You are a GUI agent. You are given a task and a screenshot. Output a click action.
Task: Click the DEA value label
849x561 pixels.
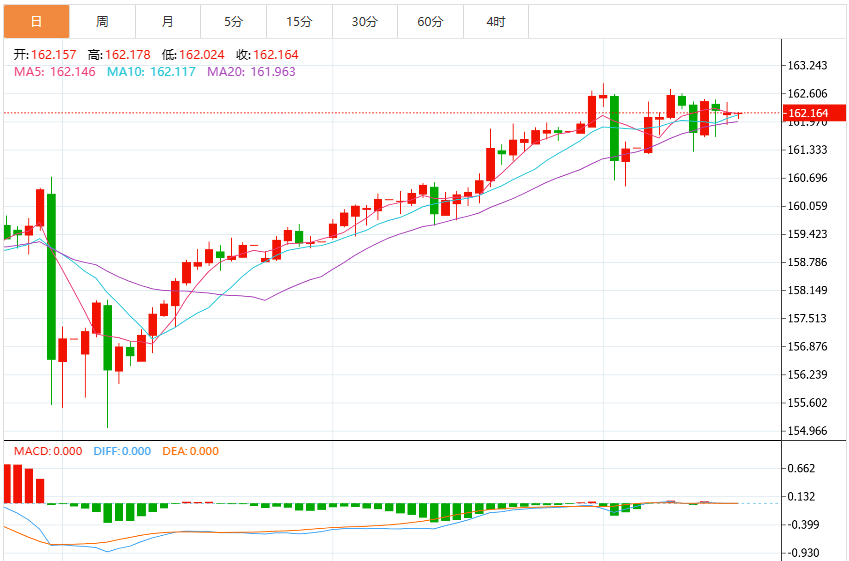[191, 451]
